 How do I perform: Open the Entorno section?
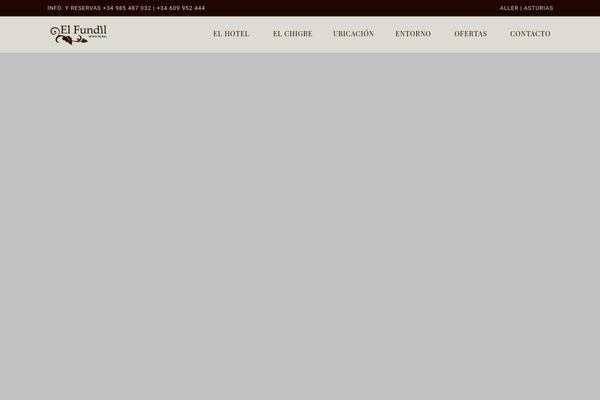tap(413, 34)
